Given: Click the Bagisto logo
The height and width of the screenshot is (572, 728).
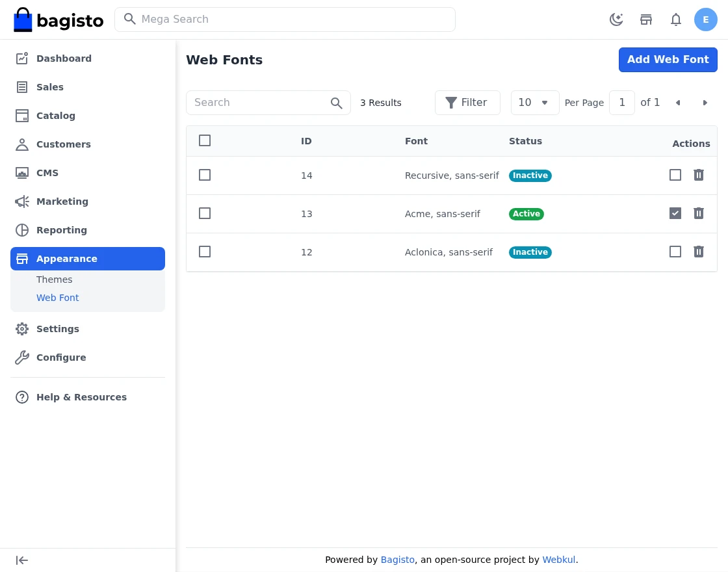Looking at the screenshot, I should 58,19.
